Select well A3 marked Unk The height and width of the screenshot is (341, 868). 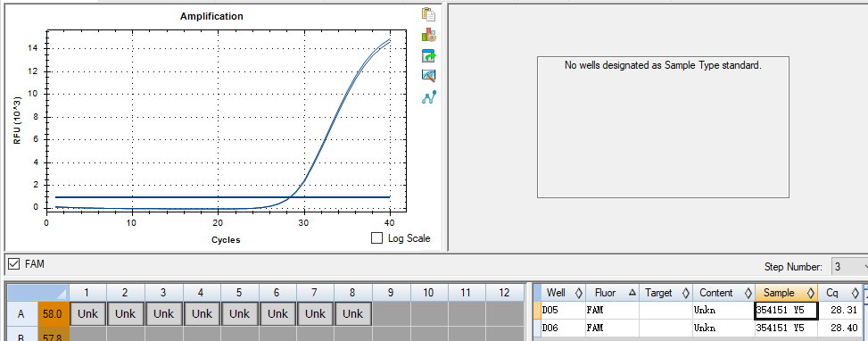click(x=164, y=314)
